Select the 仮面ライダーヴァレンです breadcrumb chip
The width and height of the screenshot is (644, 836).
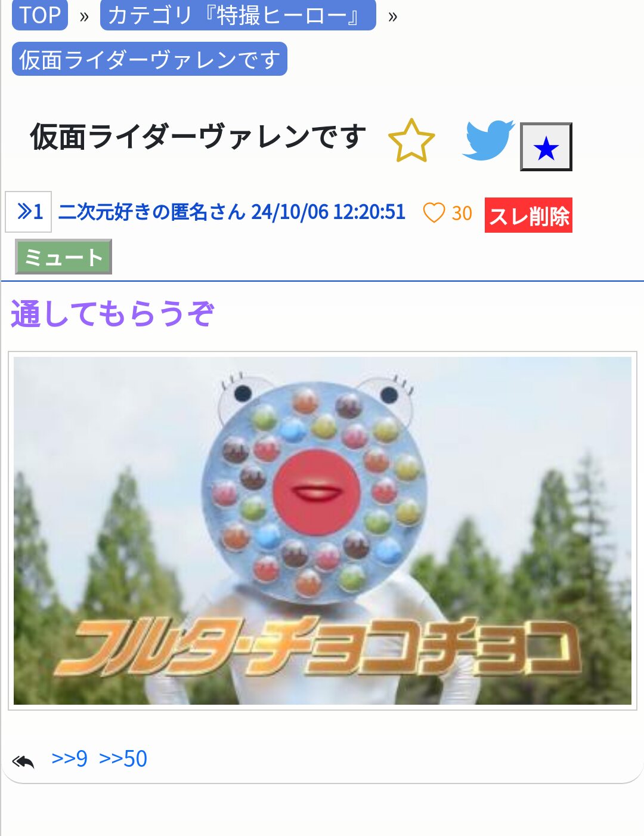pyautogui.click(x=150, y=59)
